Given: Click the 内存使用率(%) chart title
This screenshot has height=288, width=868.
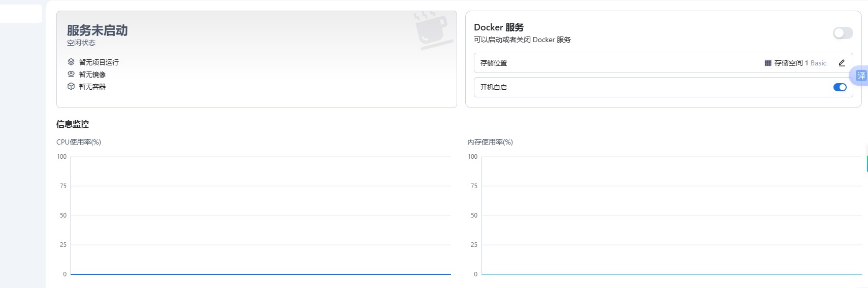Looking at the screenshot, I should (x=490, y=142).
